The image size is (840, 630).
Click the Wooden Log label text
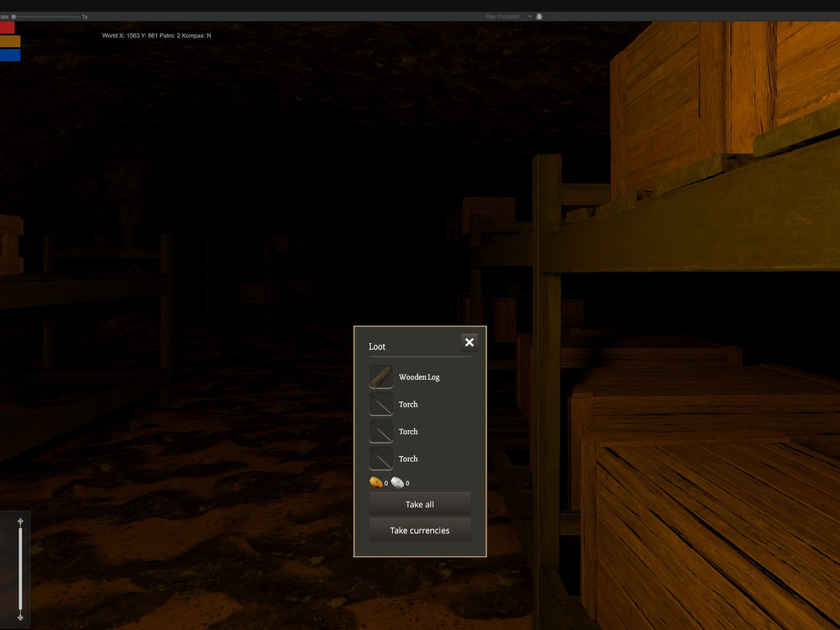point(419,377)
